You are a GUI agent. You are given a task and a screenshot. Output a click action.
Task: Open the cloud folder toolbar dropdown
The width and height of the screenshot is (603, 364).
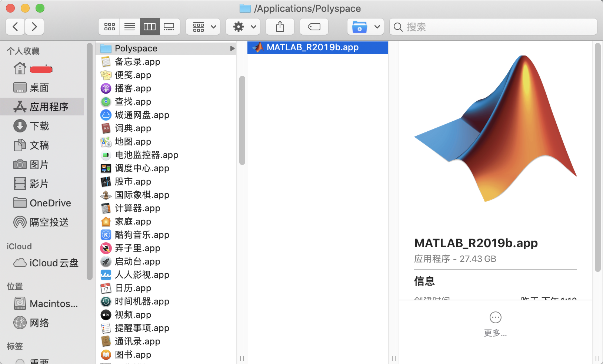pos(366,27)
